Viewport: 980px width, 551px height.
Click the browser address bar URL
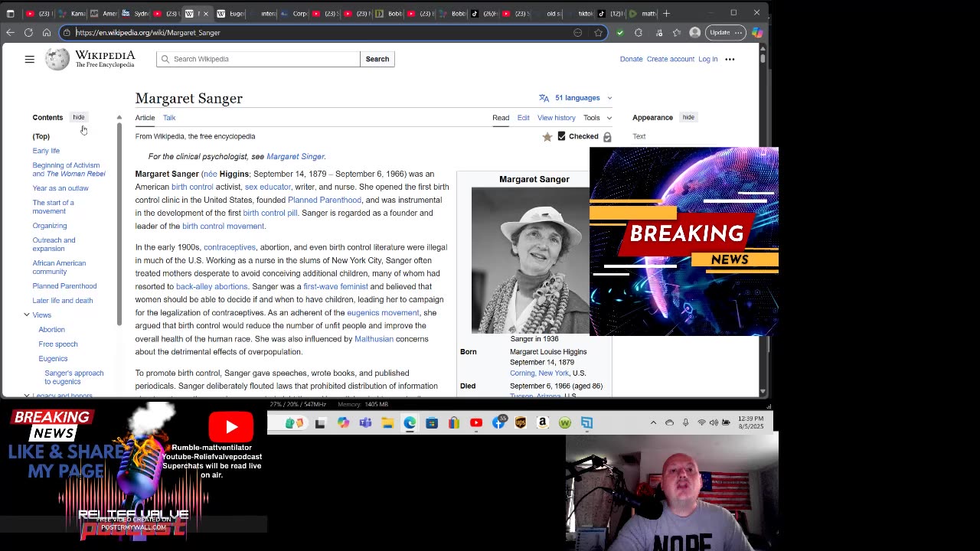[x=148, y=32]
